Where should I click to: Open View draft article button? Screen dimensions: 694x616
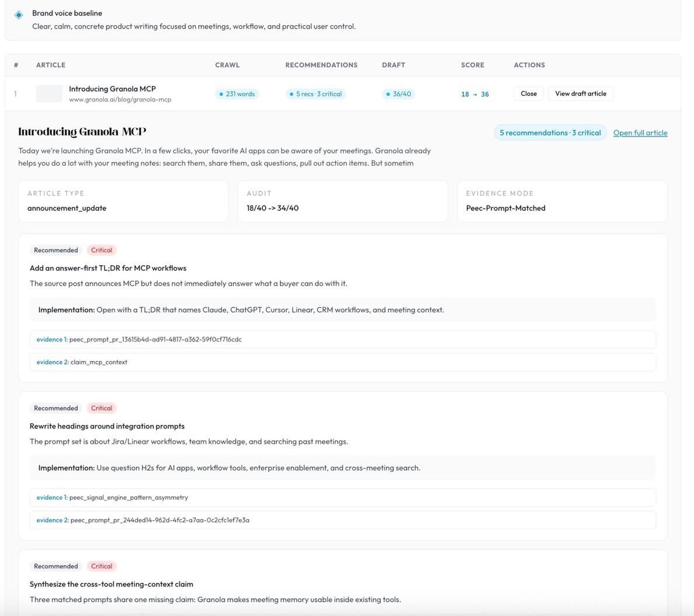tap(581, 93)
